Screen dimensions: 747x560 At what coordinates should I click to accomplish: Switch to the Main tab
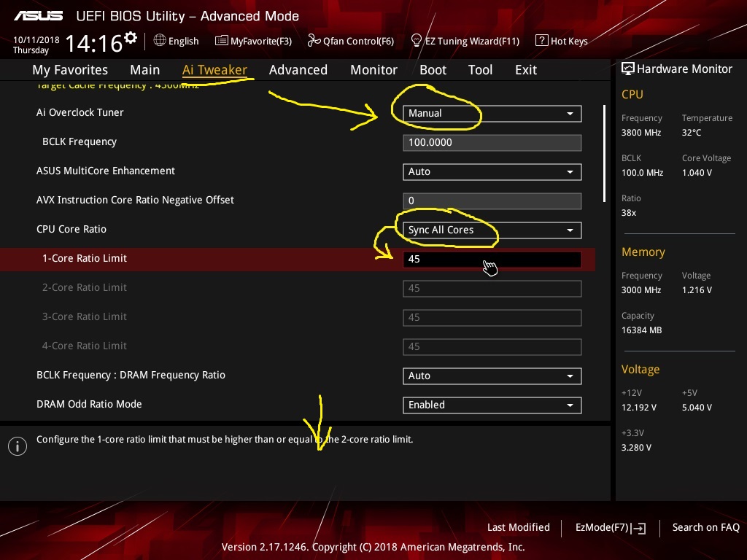tap(145, 70)
